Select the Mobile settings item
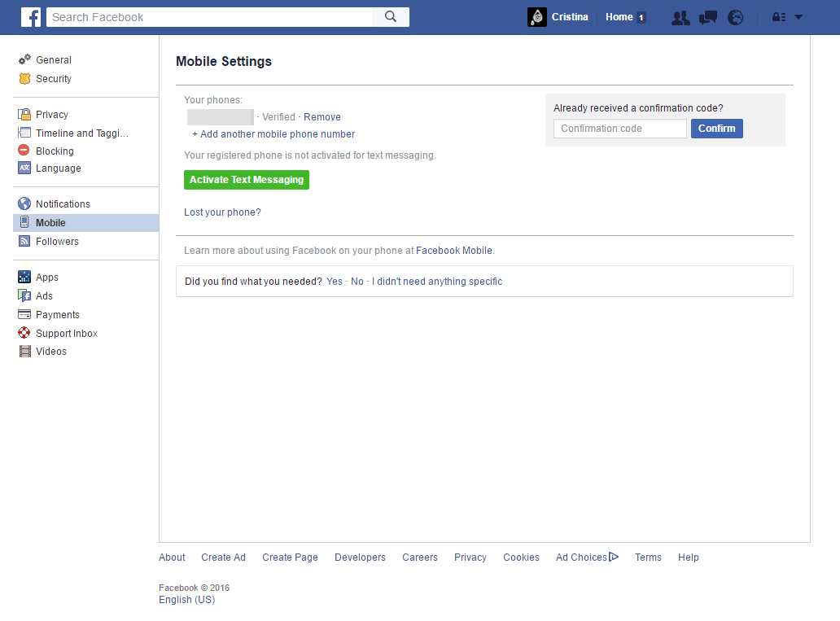The image size is (840, 621). click(x=85, y=223)
